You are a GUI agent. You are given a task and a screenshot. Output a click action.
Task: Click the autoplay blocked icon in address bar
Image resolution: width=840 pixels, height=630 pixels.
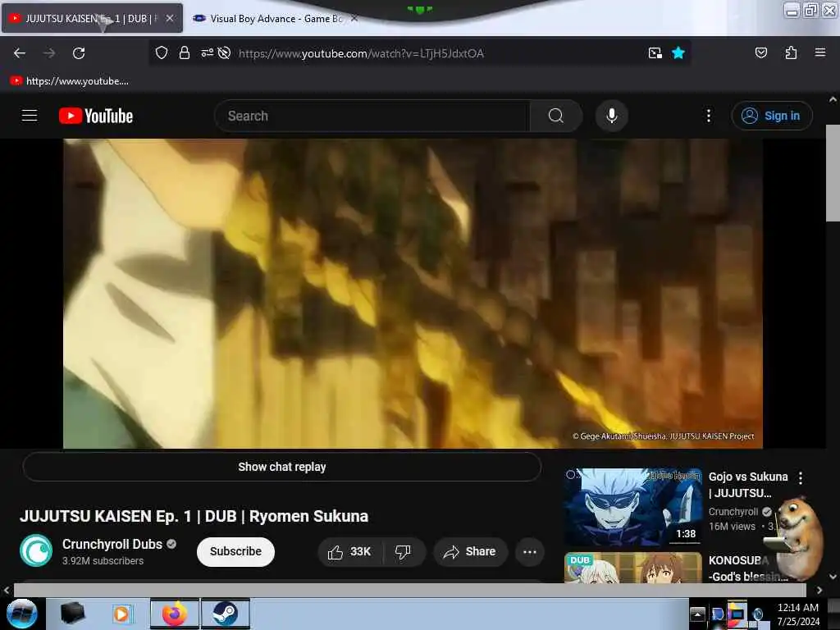pyautogui.click(x=225, y=53)
